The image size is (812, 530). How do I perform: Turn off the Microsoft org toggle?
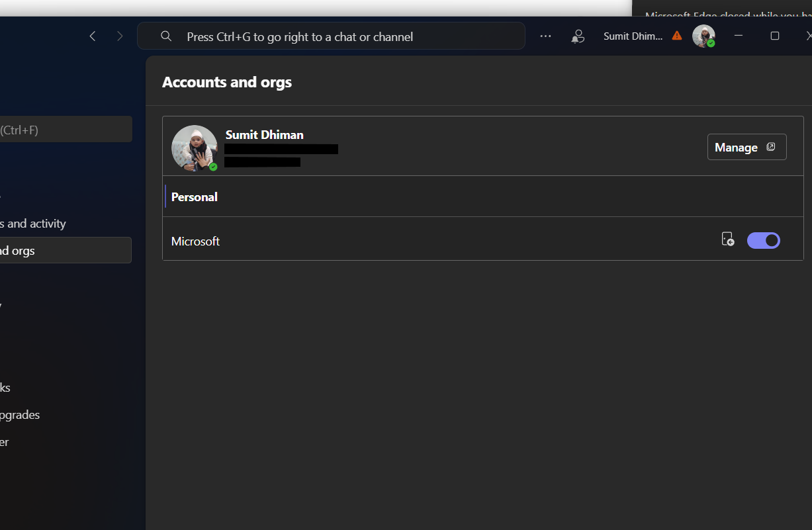point(764,241)
